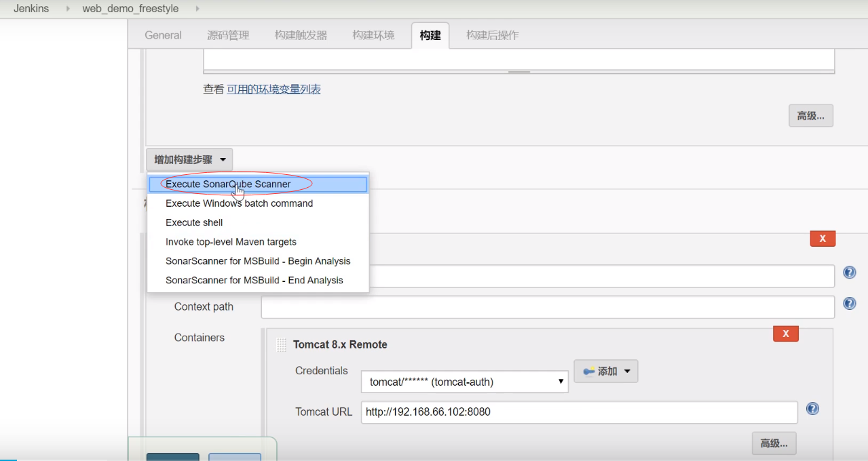Pick Invoke top-level Maven targets
This screenshot has height=461, width=868.
click(x=258, y=242)
